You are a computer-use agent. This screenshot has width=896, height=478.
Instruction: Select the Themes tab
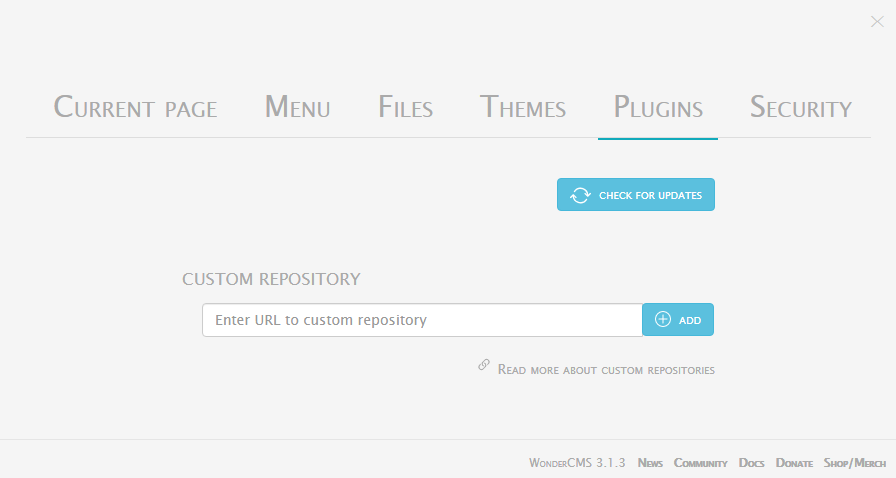click(x=523, y=108)
